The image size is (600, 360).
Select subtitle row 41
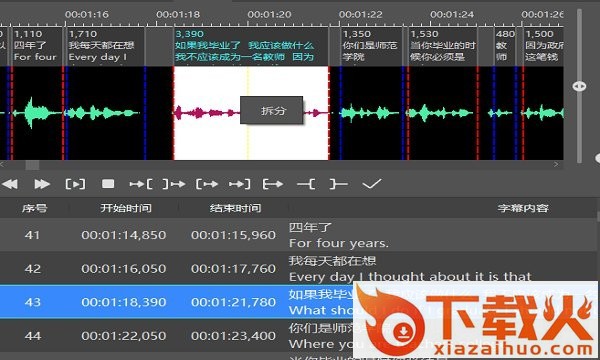point(298,235)
